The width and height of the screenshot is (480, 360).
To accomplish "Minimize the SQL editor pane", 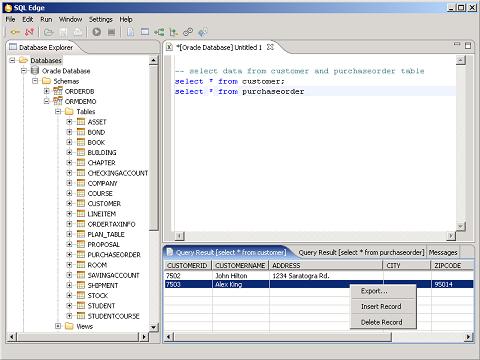I will pos(457,44).
